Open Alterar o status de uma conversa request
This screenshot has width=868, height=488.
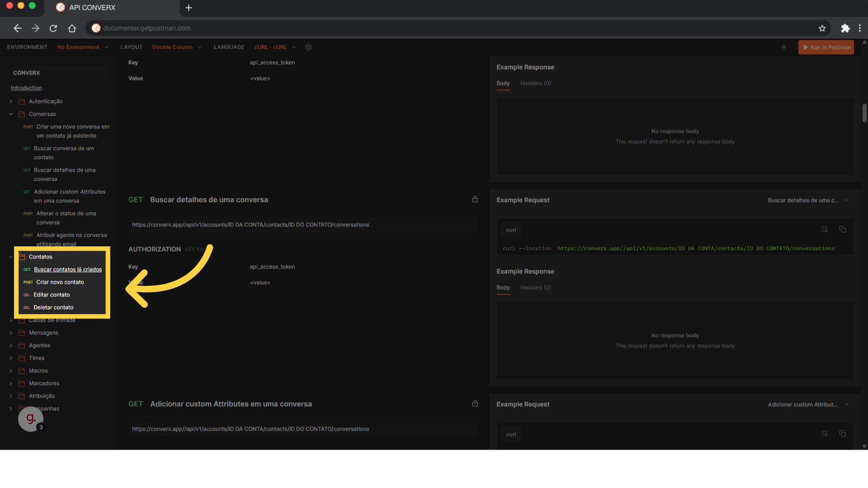pos(66,218)
